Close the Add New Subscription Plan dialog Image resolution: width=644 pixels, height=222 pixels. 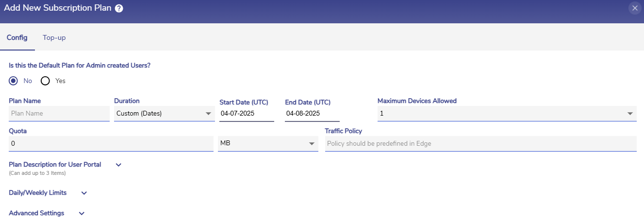(x=635, y=8)
